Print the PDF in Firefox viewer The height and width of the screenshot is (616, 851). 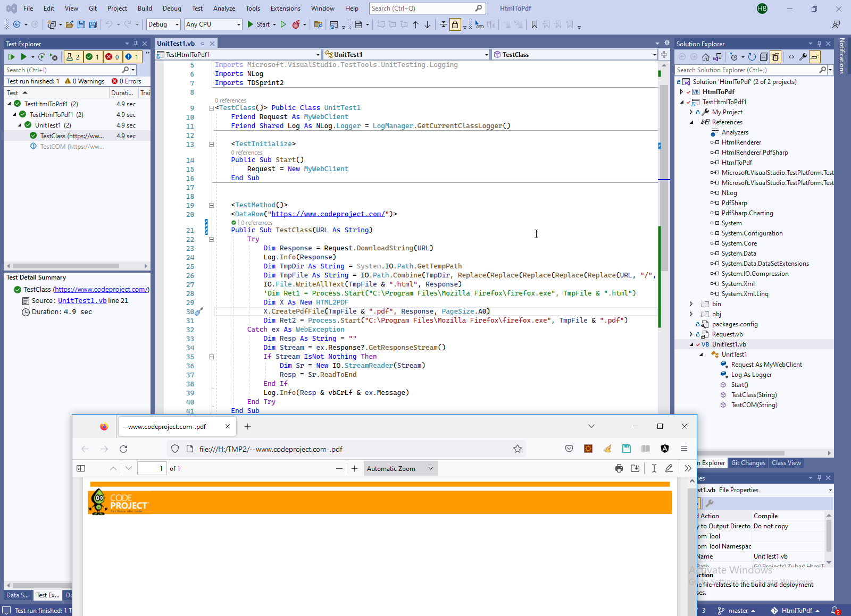click(619, 468)
